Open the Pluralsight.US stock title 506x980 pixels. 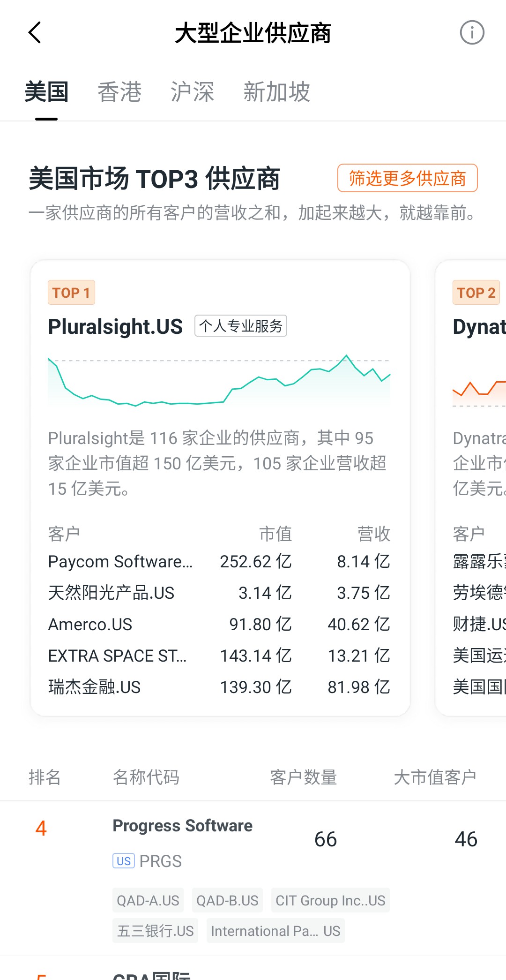click(x=115, y=326)
